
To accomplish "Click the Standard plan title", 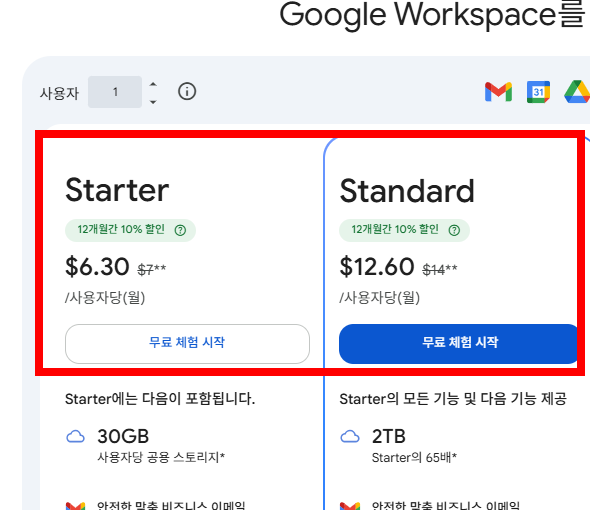I will coord(407,191).
